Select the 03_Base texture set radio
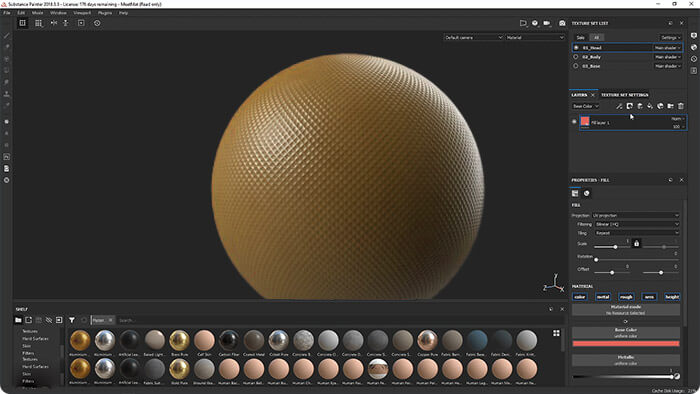Viewport: 700px width, 394px height. [x=576, y=66]
